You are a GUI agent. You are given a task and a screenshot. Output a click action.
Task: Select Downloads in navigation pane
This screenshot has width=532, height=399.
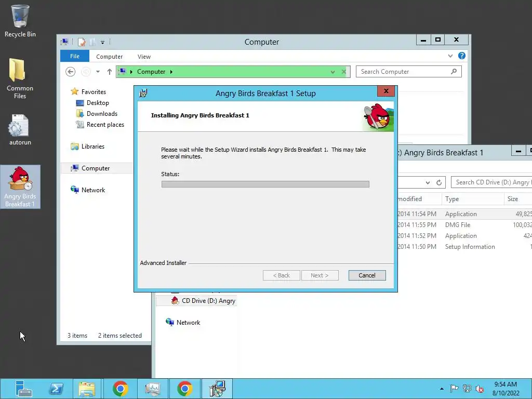tap(102, 114)
